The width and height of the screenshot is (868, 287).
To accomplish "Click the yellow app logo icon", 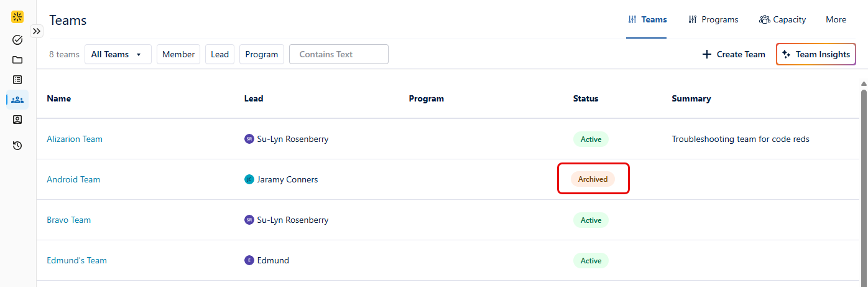I will point(17,17).
